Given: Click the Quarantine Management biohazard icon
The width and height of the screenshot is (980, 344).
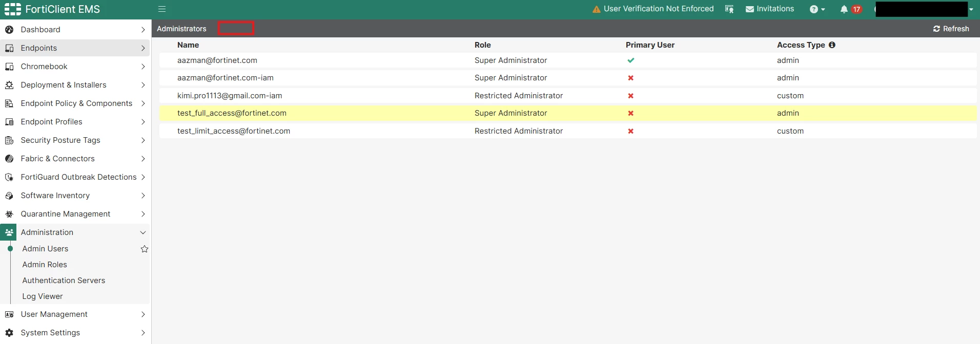Looking at the screenshot, I should pyautogui.click(x=9, y=214).
